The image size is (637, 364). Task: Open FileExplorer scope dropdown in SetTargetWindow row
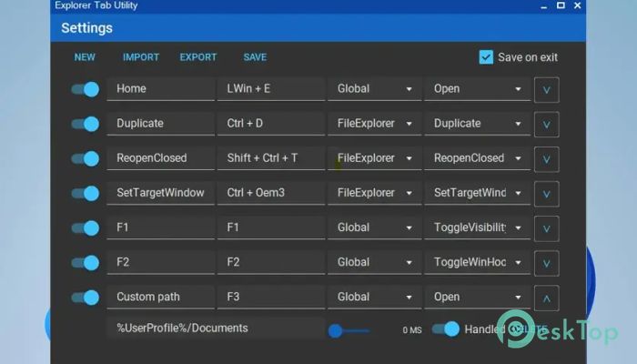(375, 193)
